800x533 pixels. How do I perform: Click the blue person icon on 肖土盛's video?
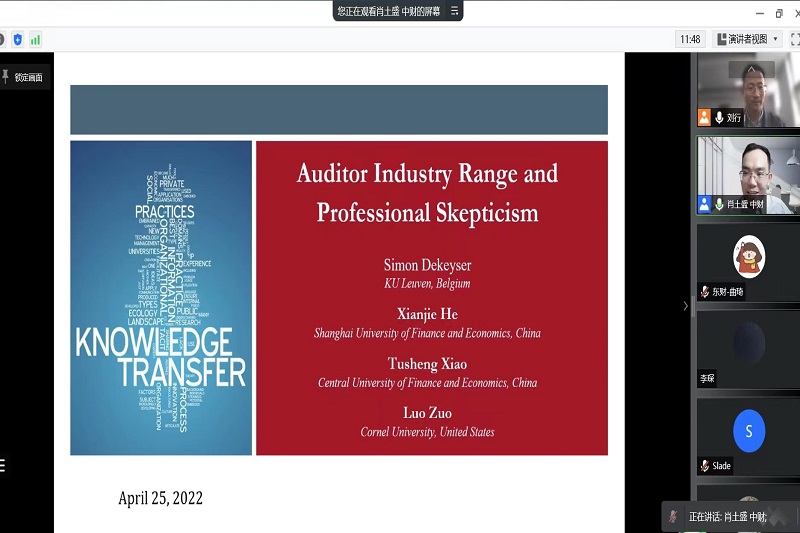[704, 204]
